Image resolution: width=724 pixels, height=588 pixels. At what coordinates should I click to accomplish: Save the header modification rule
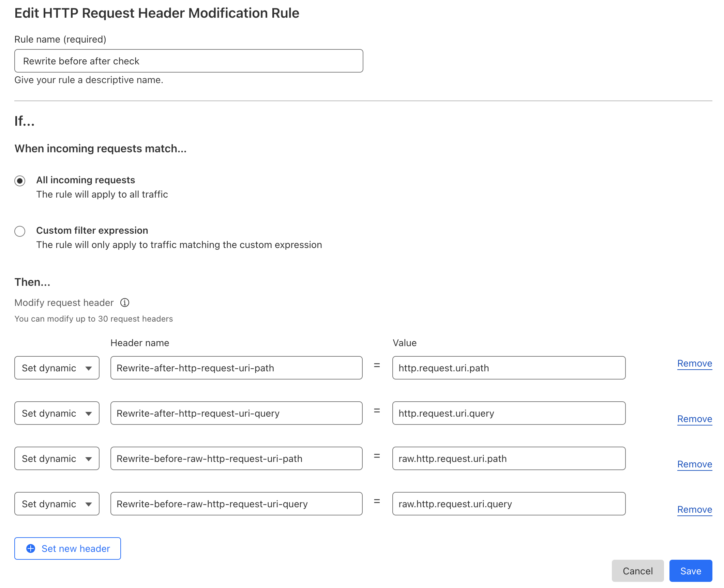691,571
